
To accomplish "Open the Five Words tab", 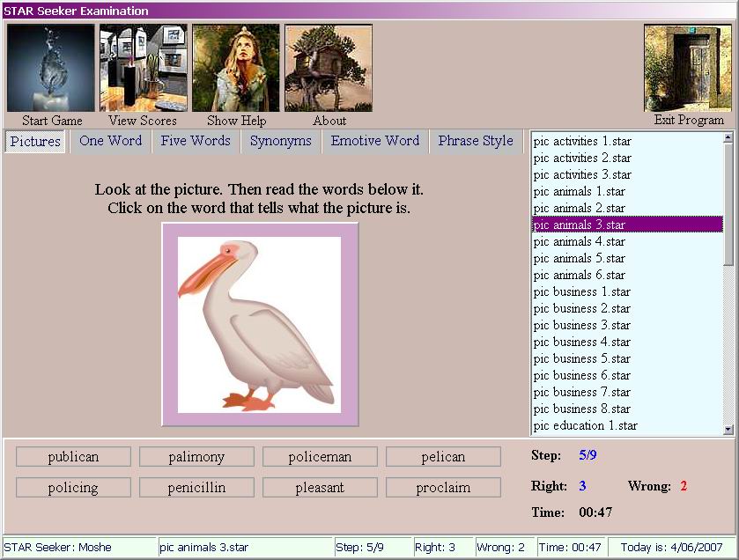I will [x=196, y=141].
